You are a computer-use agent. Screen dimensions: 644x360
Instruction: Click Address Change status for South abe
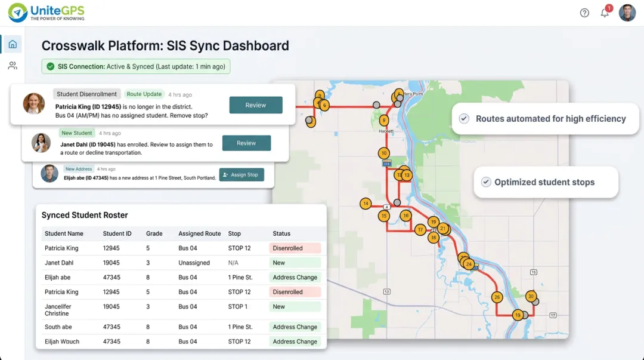(x=295, y=327)
